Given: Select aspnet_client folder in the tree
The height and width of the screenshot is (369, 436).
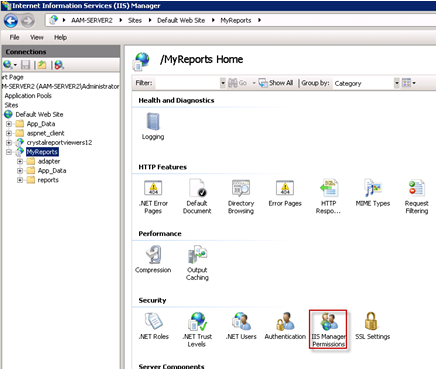Looking at the screenshot, I should tap(45, 133).
